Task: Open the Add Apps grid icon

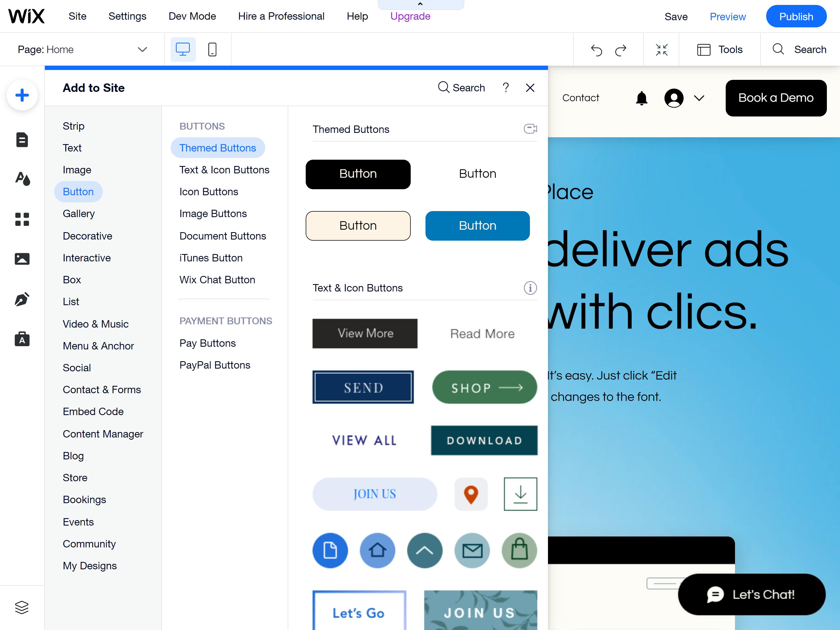Action: coord(22,219)
